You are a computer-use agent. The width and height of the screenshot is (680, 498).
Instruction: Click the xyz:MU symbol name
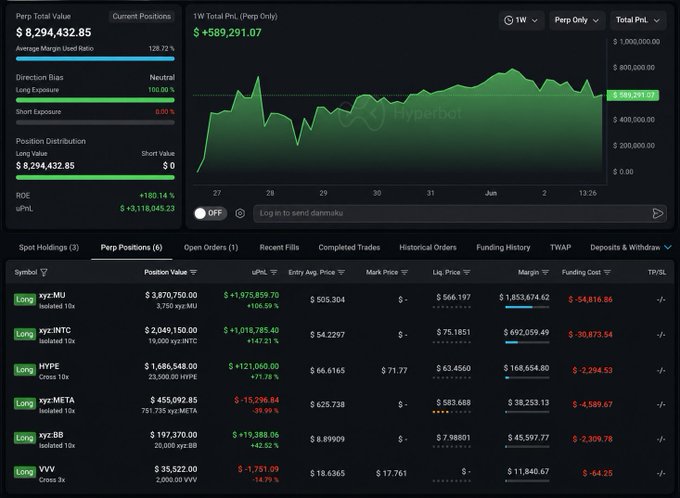[x=52, y=295]
